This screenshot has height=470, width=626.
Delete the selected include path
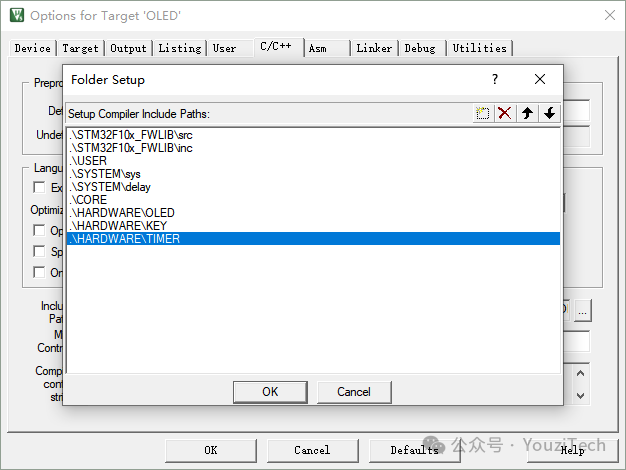click(x=505, y=113)
